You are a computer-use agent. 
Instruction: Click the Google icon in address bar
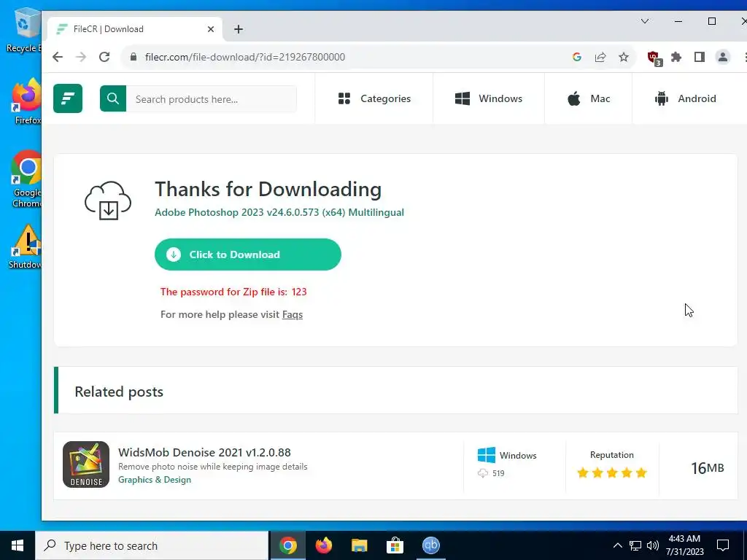tap(577, 57)
